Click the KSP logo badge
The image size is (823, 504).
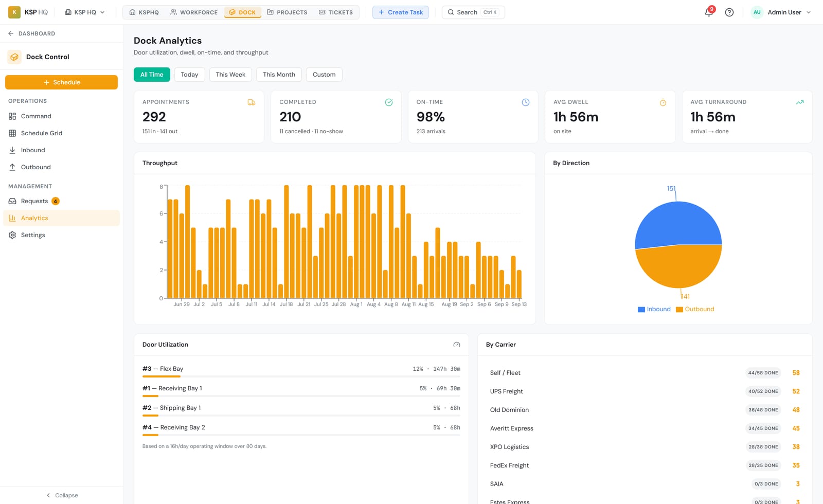point(14,12)
